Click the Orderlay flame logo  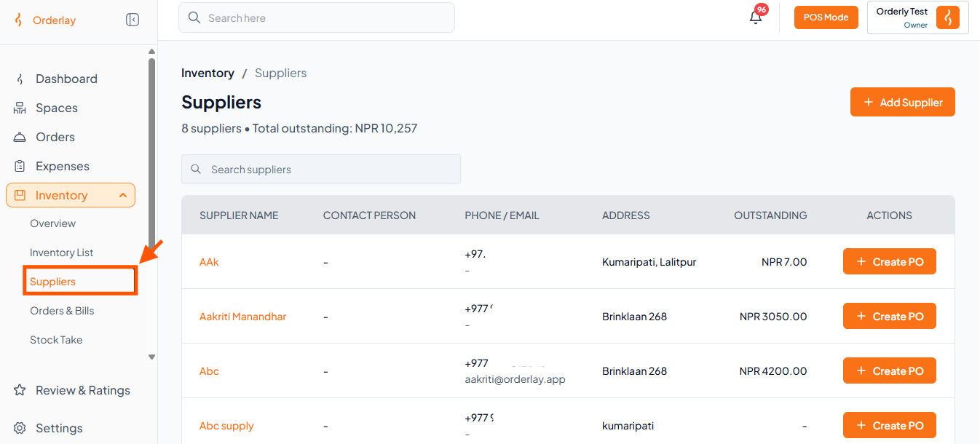19,20
